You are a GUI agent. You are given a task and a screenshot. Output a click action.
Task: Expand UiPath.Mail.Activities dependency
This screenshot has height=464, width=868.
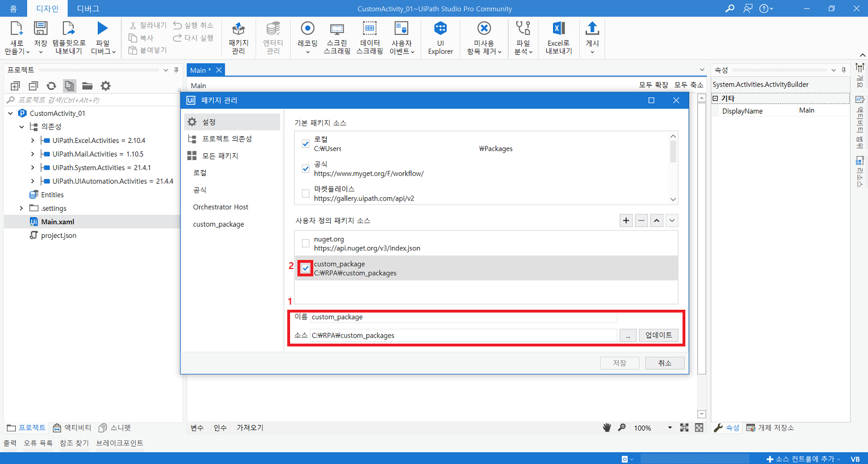(32, 154)
